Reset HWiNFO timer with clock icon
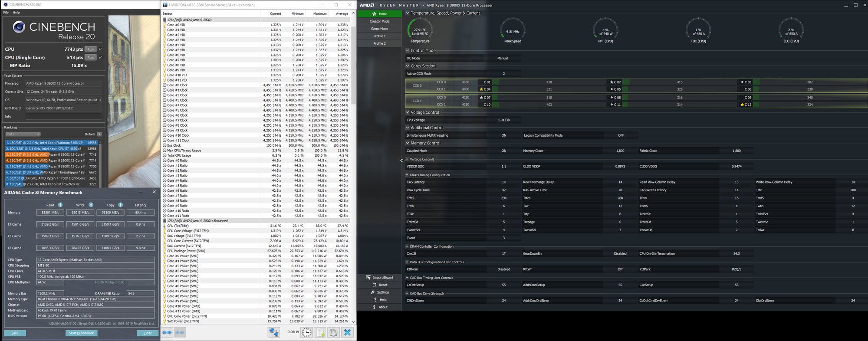 click(x=306, y=332)
